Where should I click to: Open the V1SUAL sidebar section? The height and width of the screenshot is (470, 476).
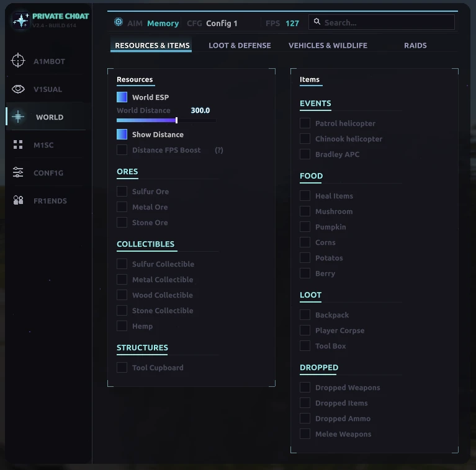pos(48,89)
